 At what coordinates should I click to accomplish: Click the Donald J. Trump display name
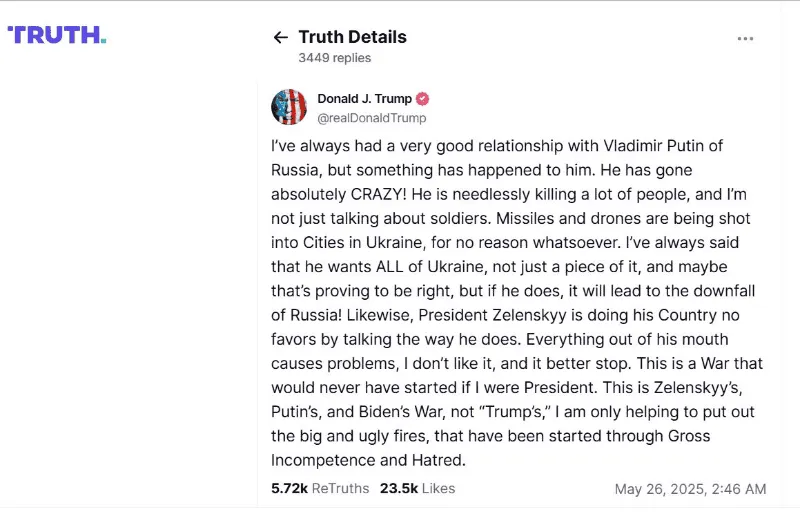point(364,99)
